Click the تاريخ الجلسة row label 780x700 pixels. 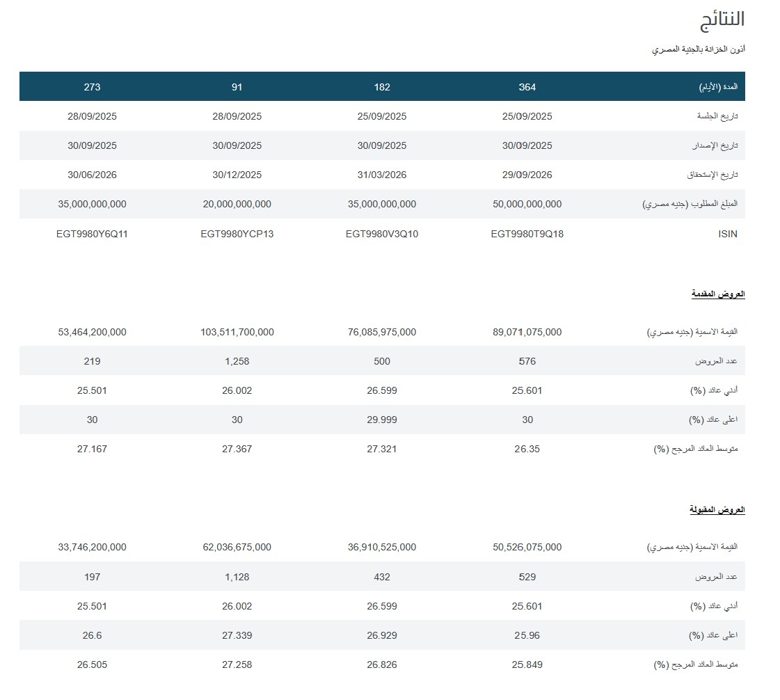coord(717,116)
